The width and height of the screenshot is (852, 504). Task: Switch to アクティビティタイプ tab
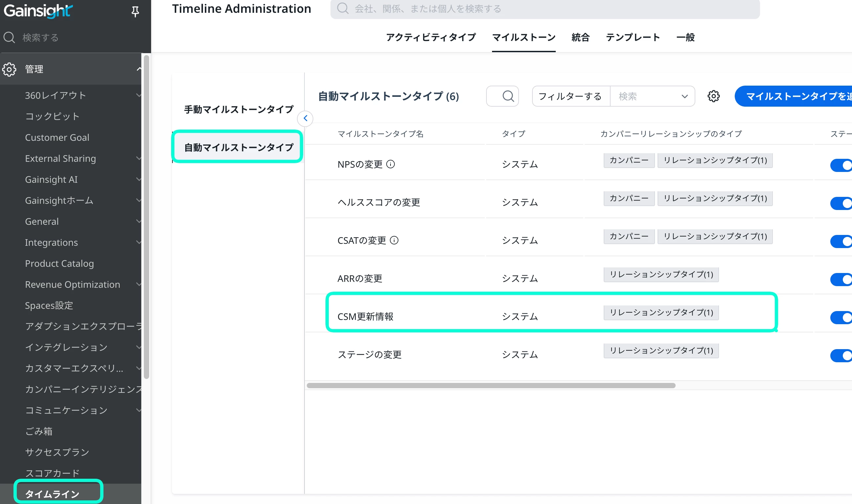tap(431, 37)
